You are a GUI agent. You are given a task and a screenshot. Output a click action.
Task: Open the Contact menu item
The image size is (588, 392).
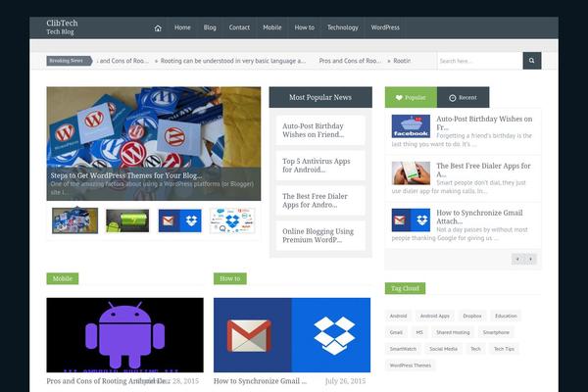(x=239, y=27)
